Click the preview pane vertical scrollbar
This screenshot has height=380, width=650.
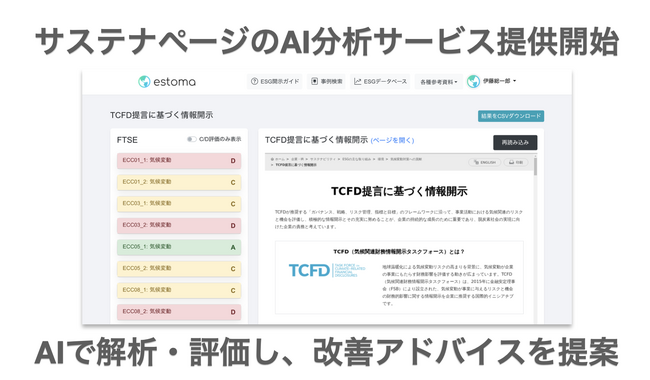point(536,166)
